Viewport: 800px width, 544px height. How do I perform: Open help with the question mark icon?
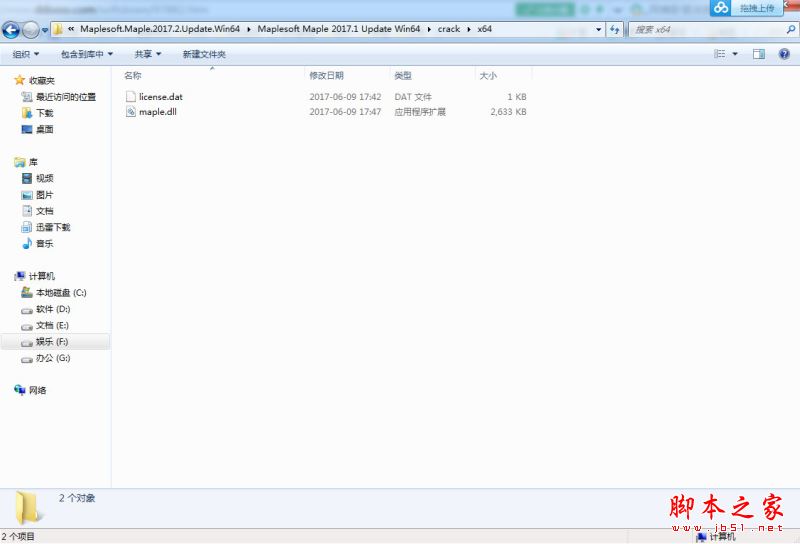[784, 54]
